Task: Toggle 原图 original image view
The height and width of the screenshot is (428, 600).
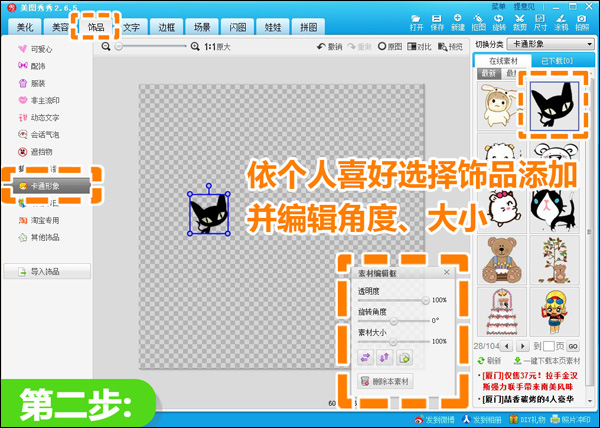Action: point(390,47)
